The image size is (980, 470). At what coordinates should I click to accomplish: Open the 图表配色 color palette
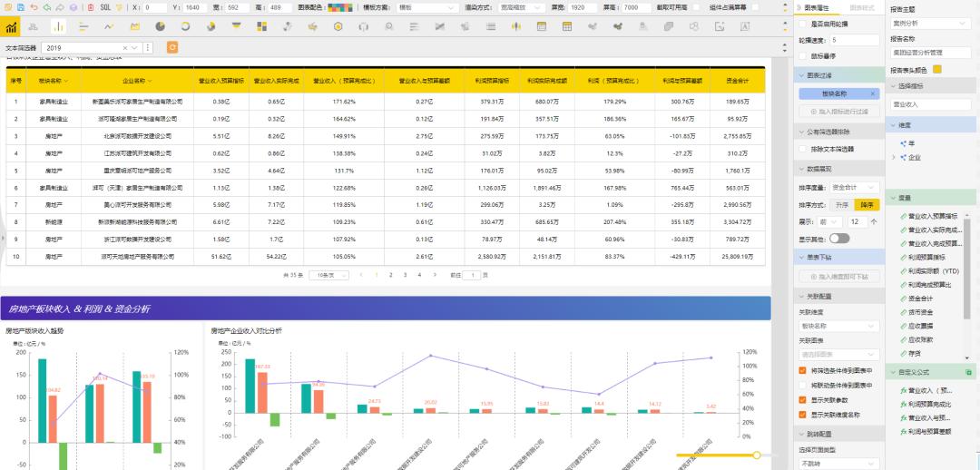(x=340, y=7)
